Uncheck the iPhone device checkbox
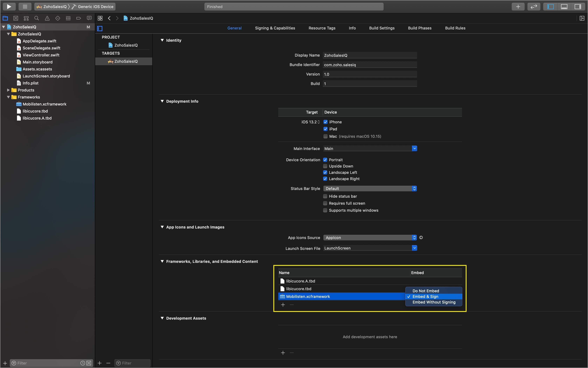This screenshot has height=368, width=588. coord(325,122)
